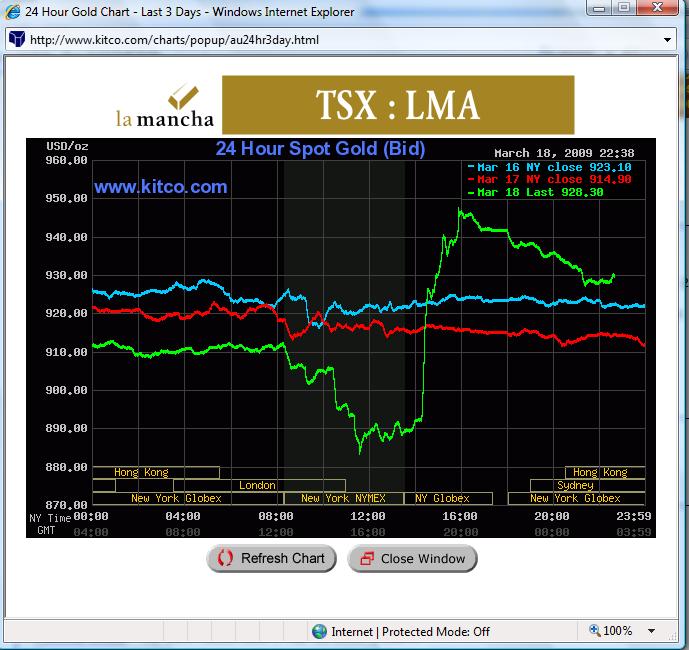Close the Internet Explorer popup window
This screenshot has height=650, width=689.
point(657,7)
